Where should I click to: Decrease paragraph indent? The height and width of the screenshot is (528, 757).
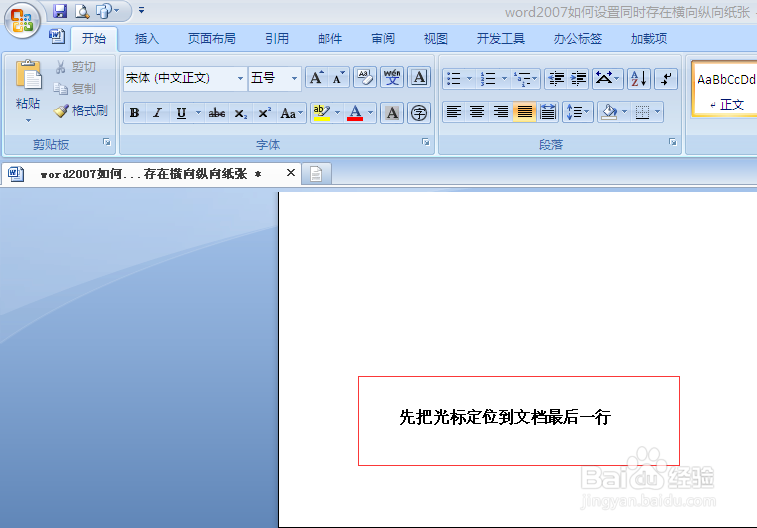556,79
